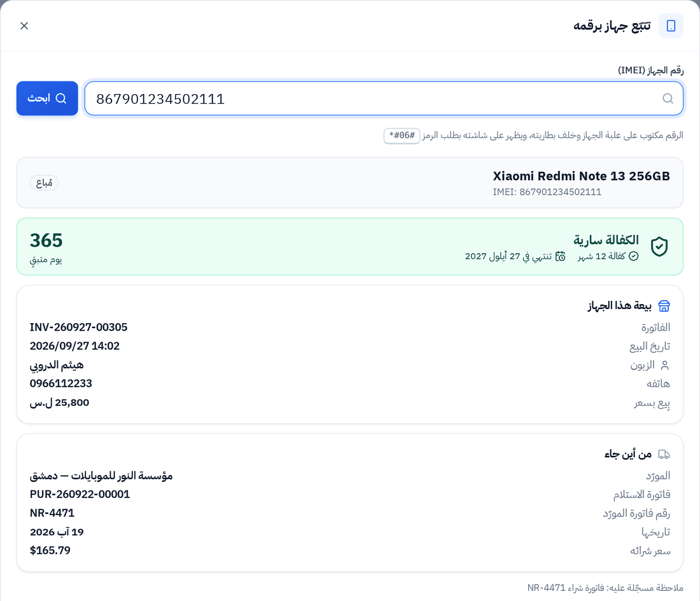Click the الكفالة سارية heading
The image size is (700, 601).
coord(606,240)
